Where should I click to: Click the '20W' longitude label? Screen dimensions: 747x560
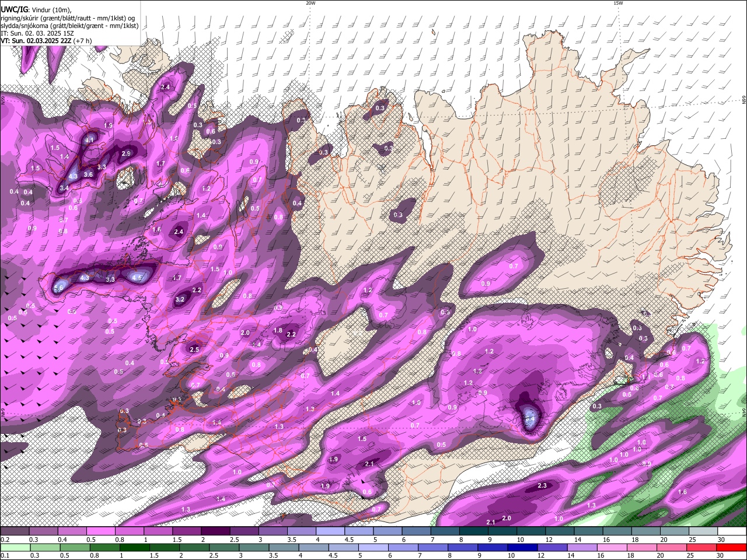[x=310, y=3]
